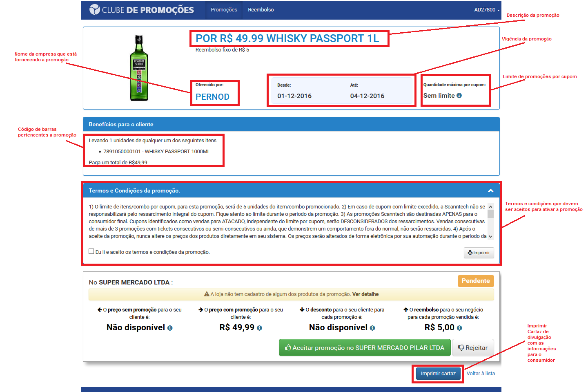Open the Reembolso tab
This screenshot has width=588, height=392.
[261, 10]
